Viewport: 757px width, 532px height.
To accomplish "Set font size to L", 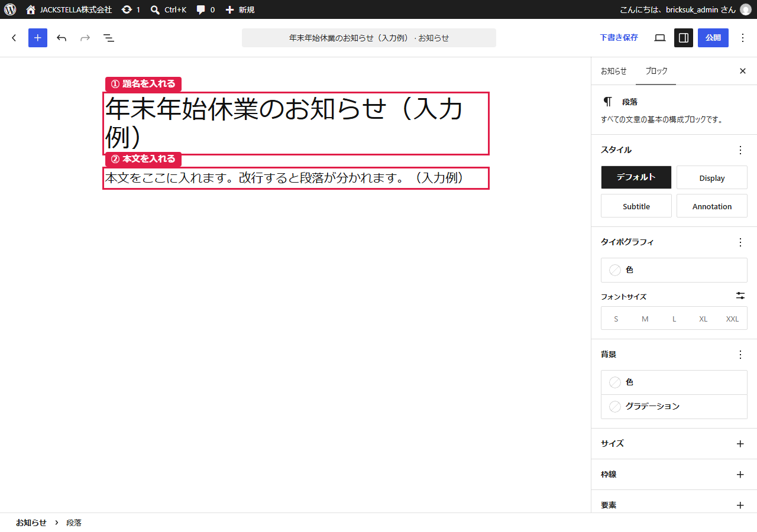I will click(674, 319).
